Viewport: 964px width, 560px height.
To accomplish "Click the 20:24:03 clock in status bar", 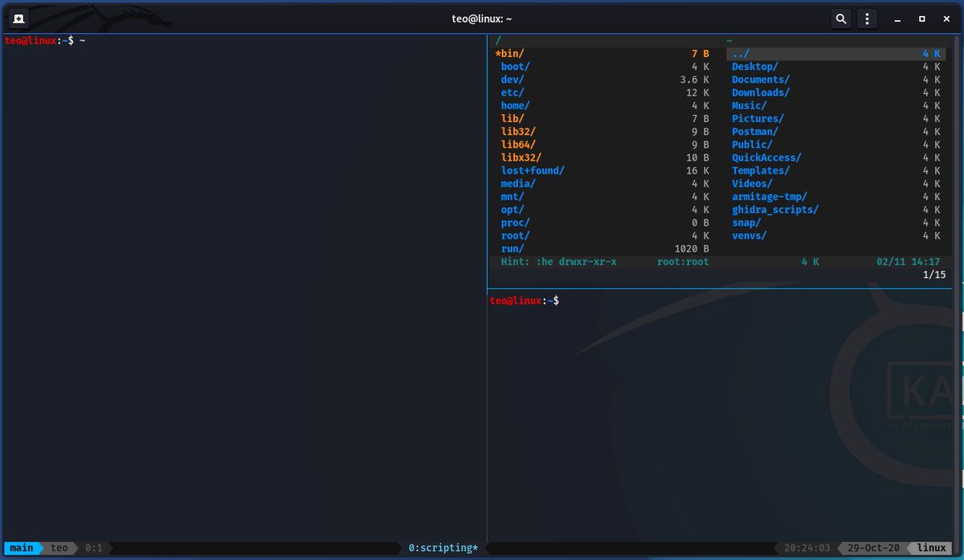I will click(x=806, y=548).
